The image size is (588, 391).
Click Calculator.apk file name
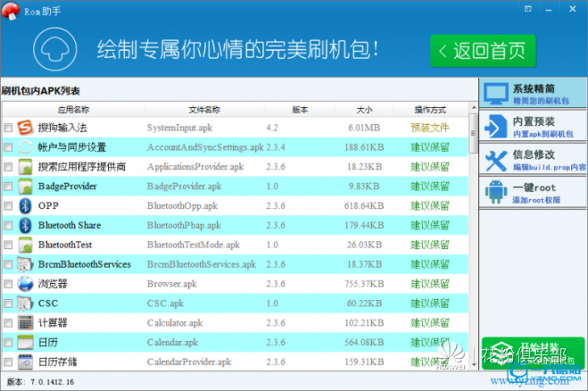click(175, 323)
